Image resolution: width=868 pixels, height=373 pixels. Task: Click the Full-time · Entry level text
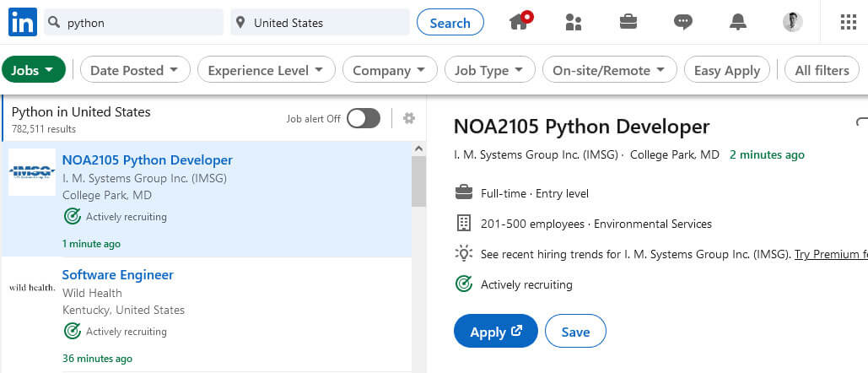(535, 193)
